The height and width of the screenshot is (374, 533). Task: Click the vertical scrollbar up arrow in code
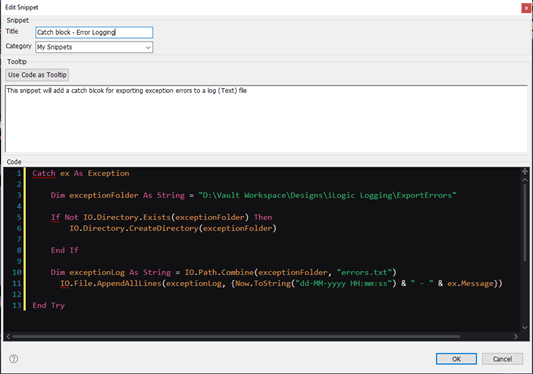point(525,180)
